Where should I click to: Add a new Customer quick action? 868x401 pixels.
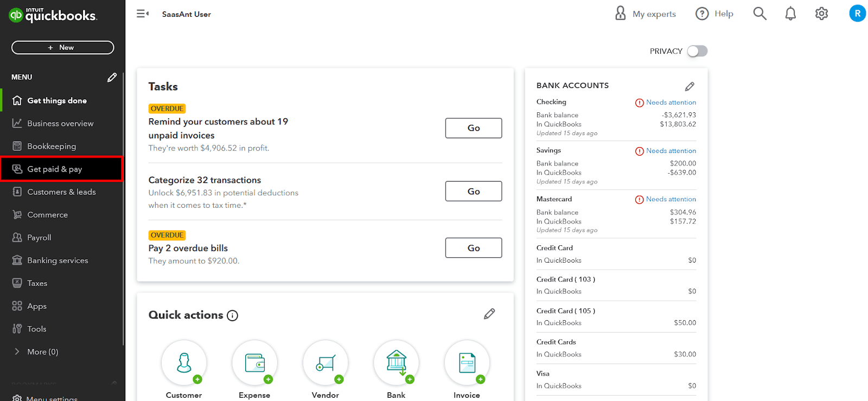184,363
